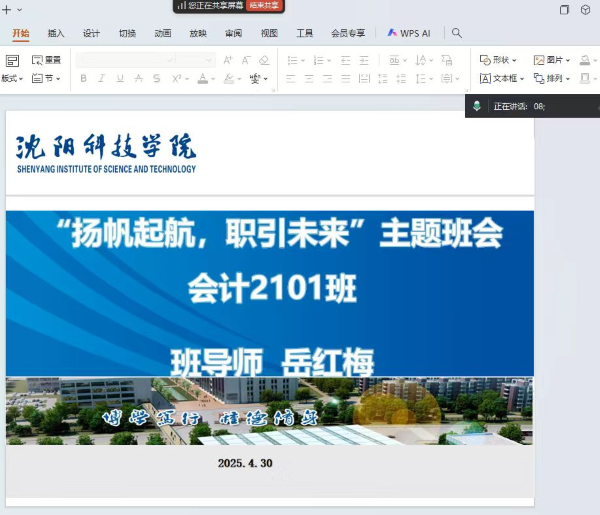The image size is (600, 515).
Task: Open the font color dropdown arrow
Action: [x=214, y=78]
